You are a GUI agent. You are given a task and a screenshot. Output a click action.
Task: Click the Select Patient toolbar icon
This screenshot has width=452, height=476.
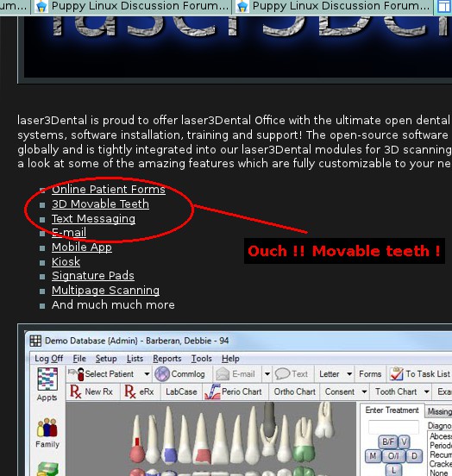pyautogui.click(x=77, y=374)
